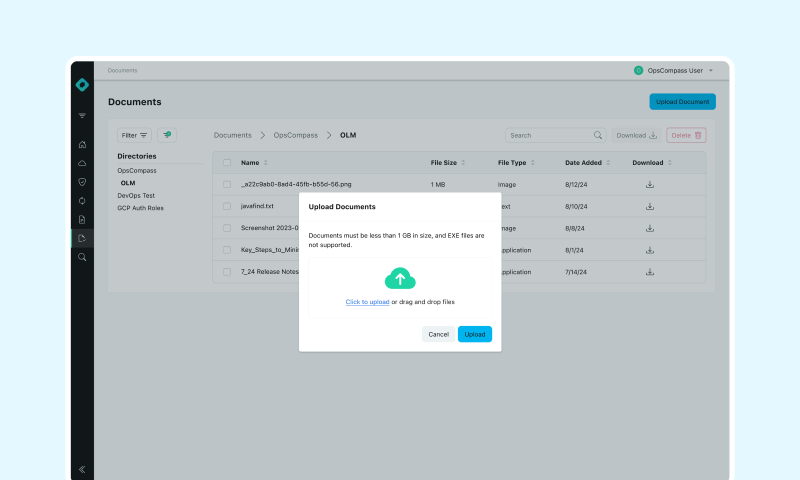Go to OpsCompass breadcrumb
This screenshot has width=800, height=480.
pyautogui.click(x=295, y=135)
